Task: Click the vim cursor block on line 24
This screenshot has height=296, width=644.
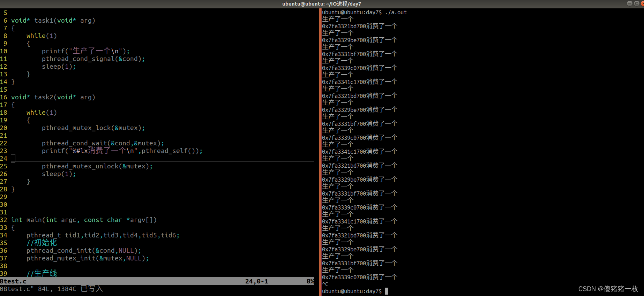Action: coord(13,159)
